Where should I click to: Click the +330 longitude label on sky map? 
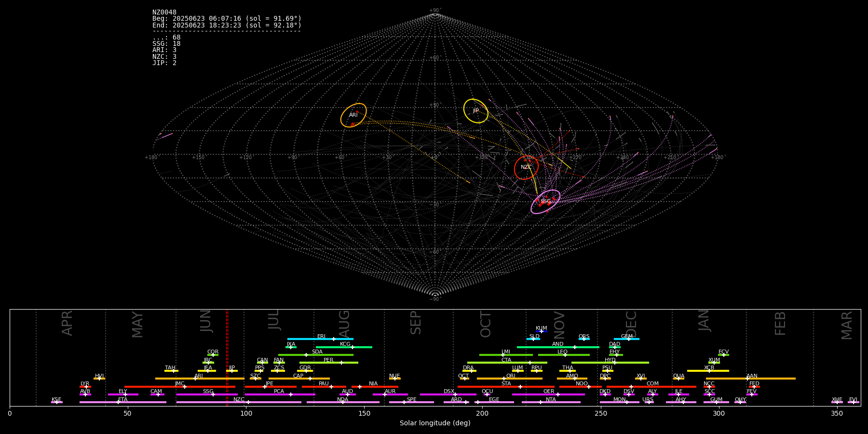pos(481,158)
